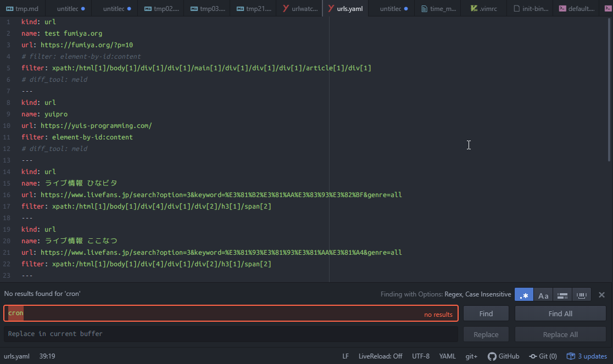Screen dimensions: 613x364
Task: Toggle case-sensitive matching (Aa)
Action: 543,295
